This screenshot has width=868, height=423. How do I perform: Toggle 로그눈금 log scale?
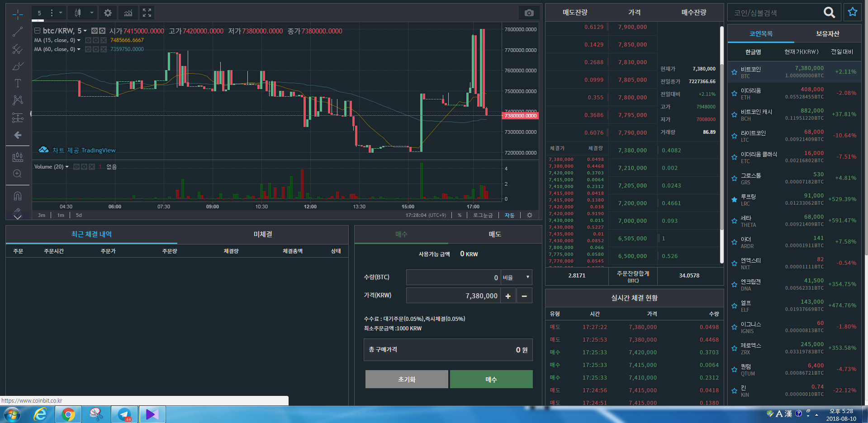point(483,215)
